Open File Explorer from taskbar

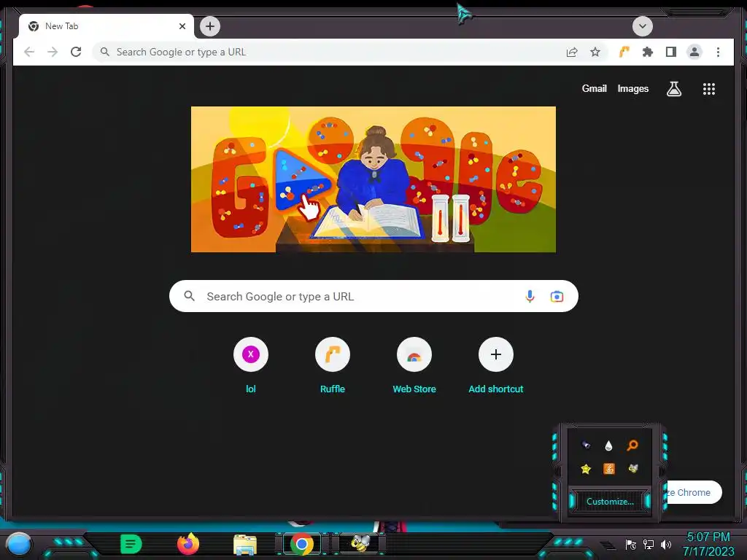(245, 545)
